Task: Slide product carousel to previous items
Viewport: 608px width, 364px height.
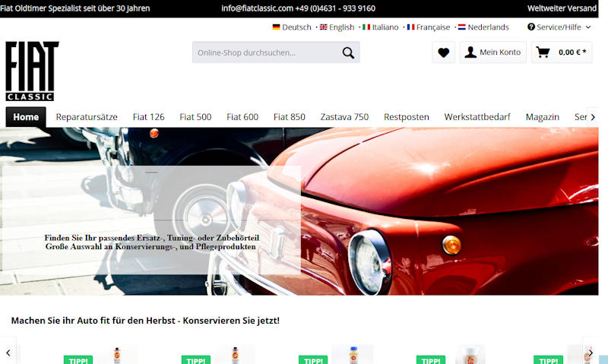Action: 8,353
